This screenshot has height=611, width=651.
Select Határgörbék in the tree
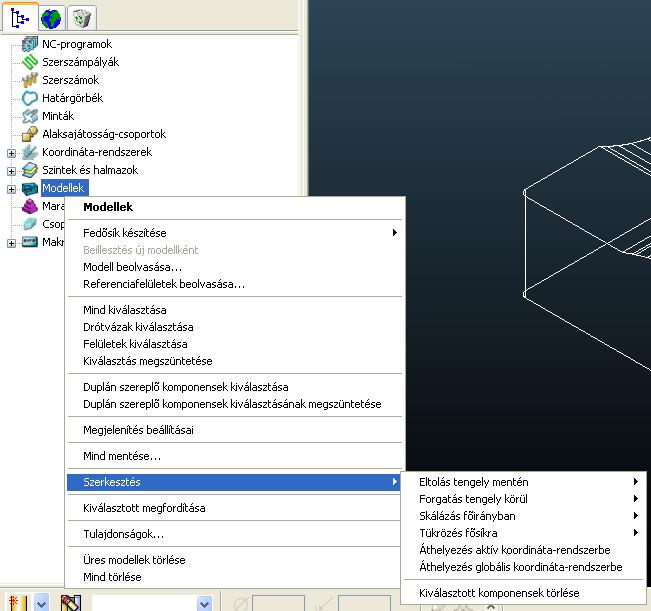pos(72,98)
